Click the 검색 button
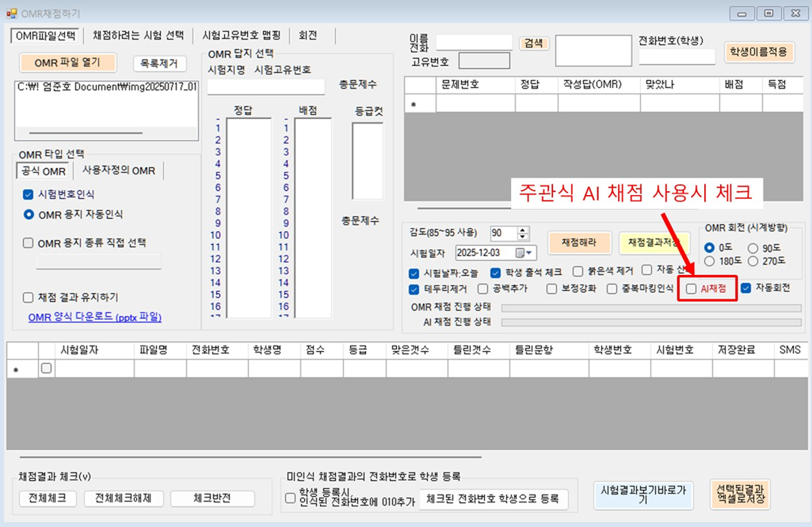Image resolution: width=812 pixels, height=527 pixels. coord(533,44)
